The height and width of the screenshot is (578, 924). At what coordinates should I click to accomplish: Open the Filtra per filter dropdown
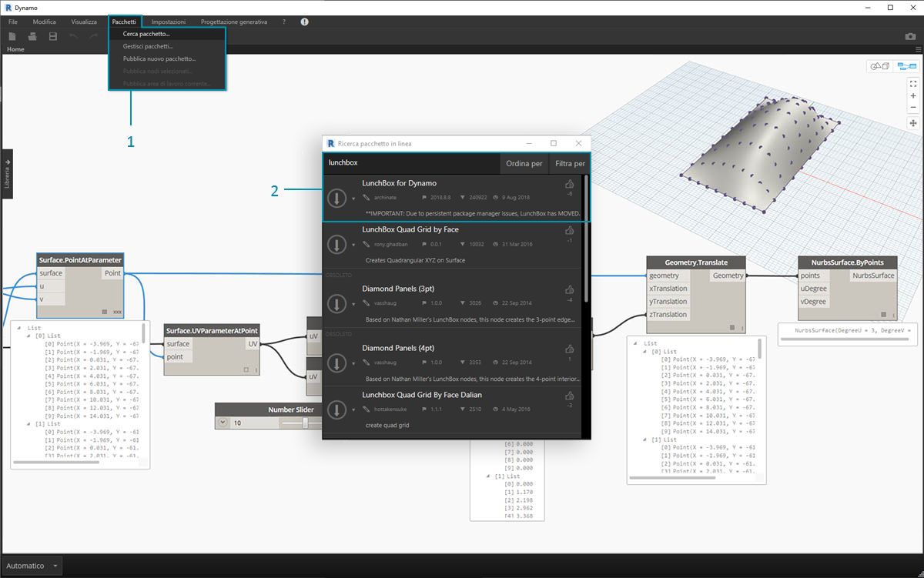[570, 163]
